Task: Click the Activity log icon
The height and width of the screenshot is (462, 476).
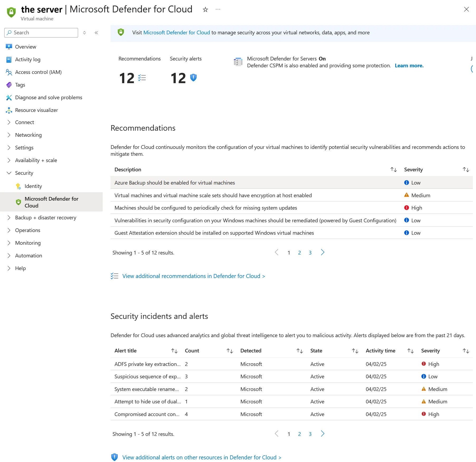Action: (x=9, y=59)
